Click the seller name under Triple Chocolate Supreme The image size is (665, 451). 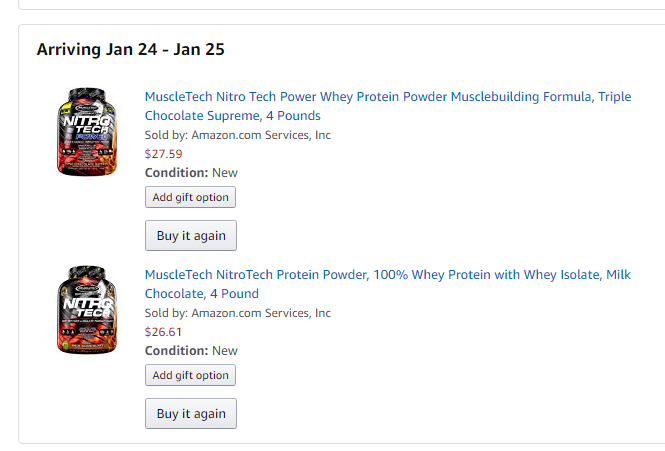tap(261, 135)
